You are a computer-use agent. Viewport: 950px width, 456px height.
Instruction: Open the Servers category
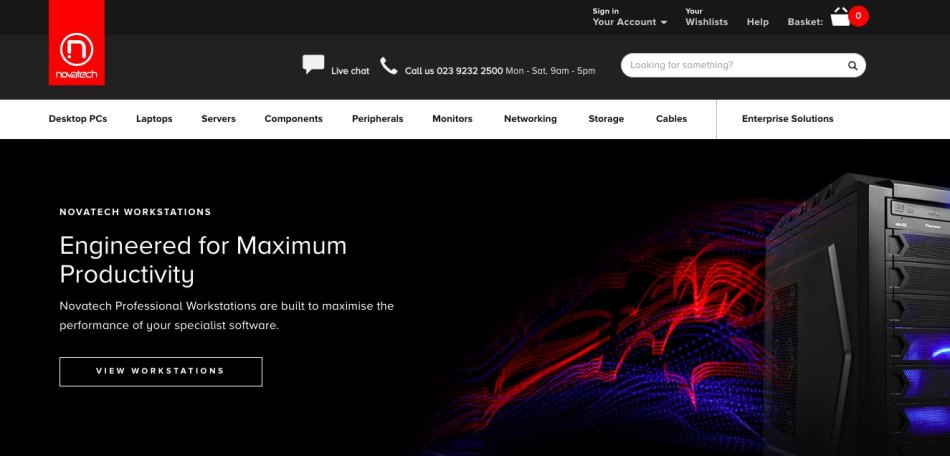point(218,119)
